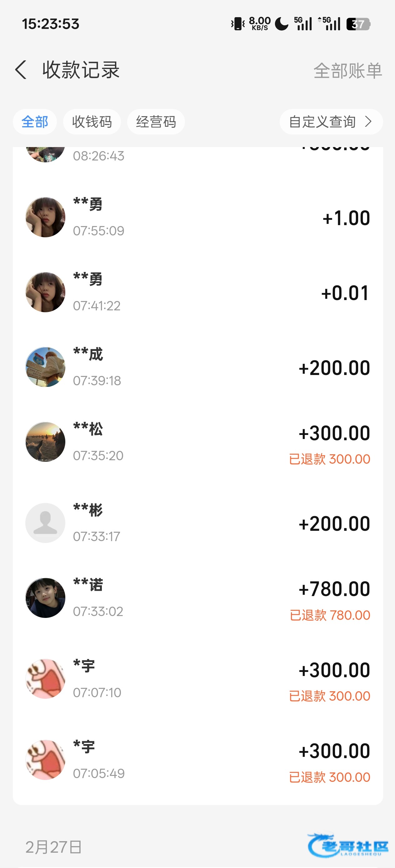This screenshot has width=395, height=868.
Task: Open 全部账单 link
Action: (x=347, y=71)
